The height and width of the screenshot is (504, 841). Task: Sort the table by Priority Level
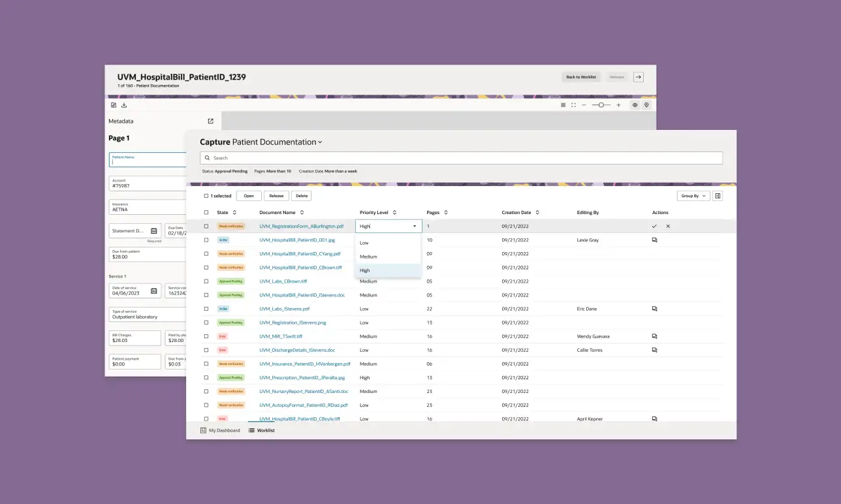point(394,212)
